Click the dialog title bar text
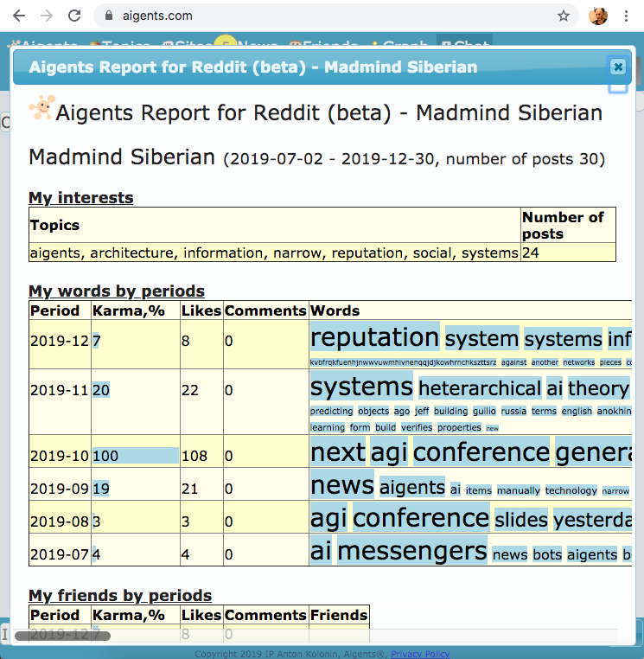 coord(253,67)
